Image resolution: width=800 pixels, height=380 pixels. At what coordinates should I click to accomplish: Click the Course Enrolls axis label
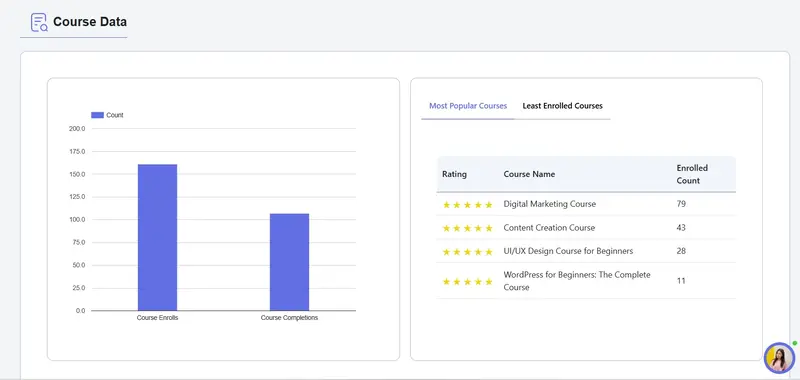158,318
